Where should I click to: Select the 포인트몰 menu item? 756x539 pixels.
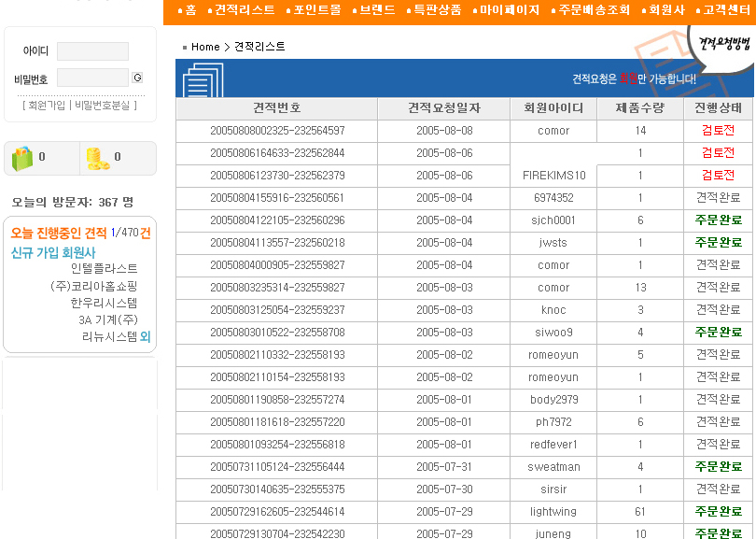click(x=317, y=10)
